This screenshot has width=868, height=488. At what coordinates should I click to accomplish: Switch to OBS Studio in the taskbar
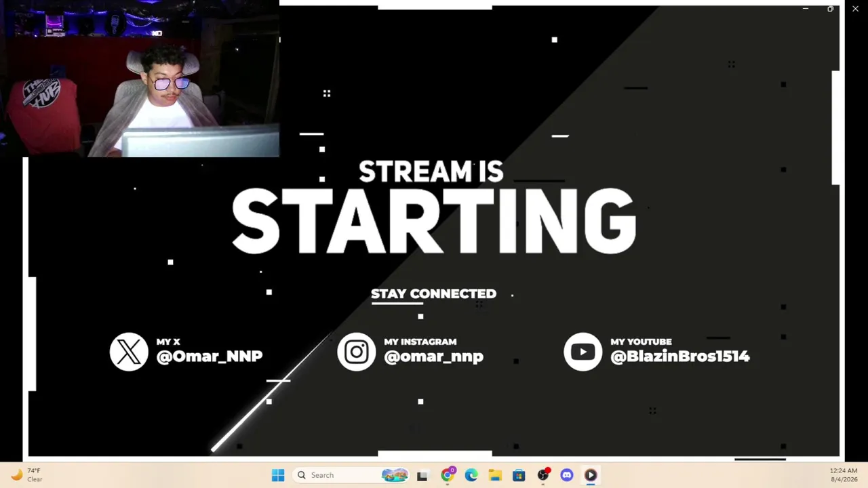(543, 475)
